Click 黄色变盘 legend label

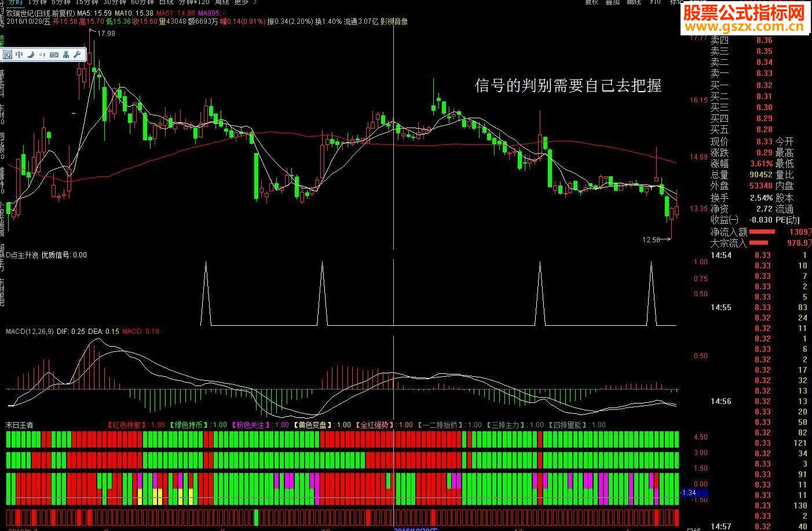(313, 425)
